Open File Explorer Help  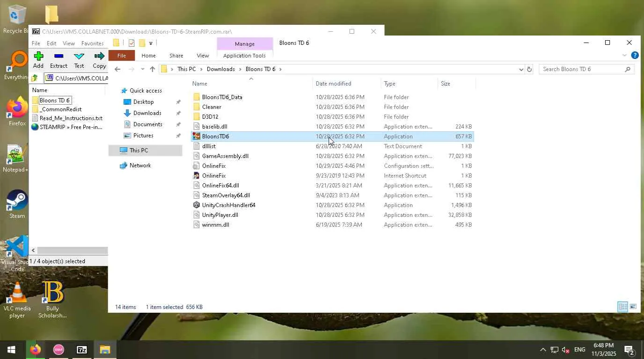635,55
